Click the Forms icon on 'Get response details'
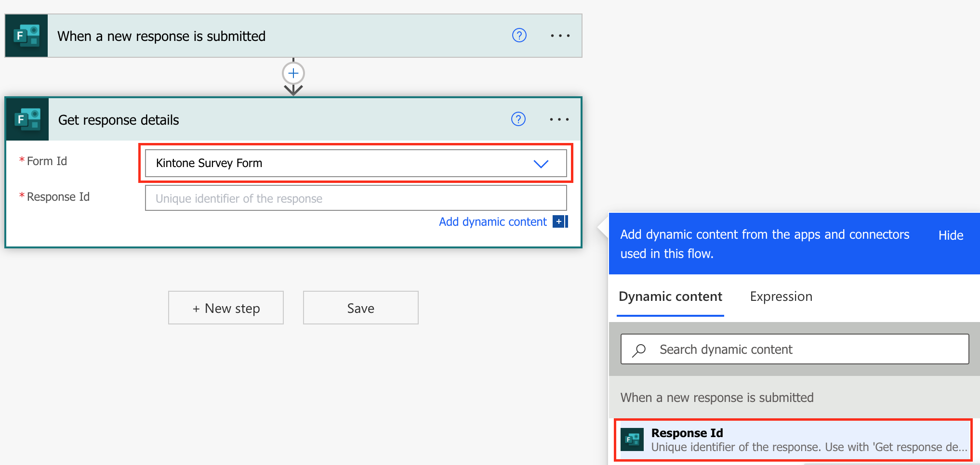This screenshot has width=980, height=465. 27,119
